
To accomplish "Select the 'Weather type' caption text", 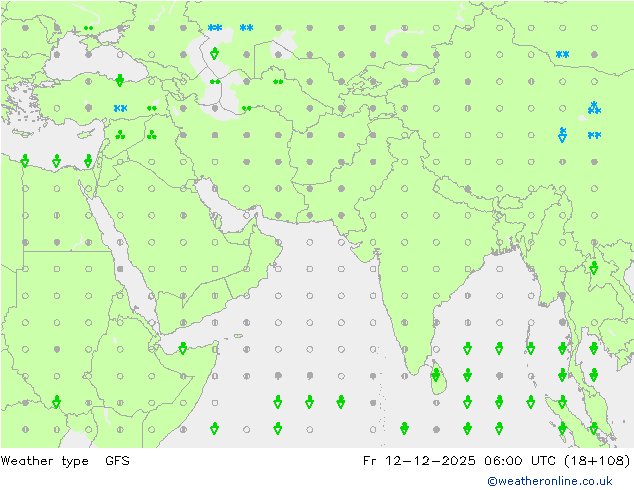I will pos(44,461).
